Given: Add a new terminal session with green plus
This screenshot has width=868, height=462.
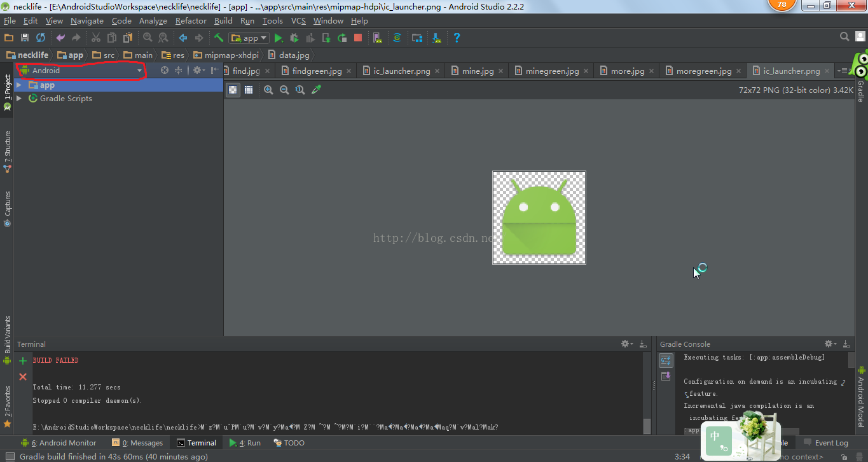Looking at the screenshot, I should (23, 360).
